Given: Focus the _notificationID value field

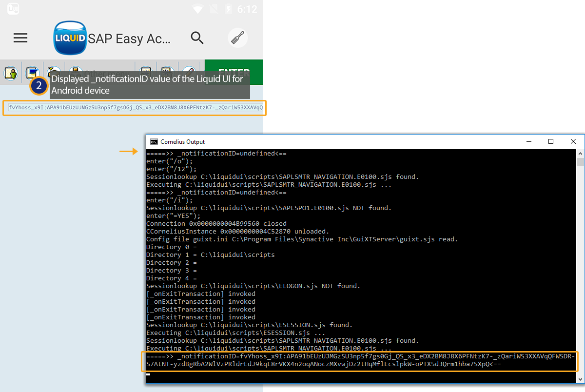Looking at the screenshot, I should (135, 108).
